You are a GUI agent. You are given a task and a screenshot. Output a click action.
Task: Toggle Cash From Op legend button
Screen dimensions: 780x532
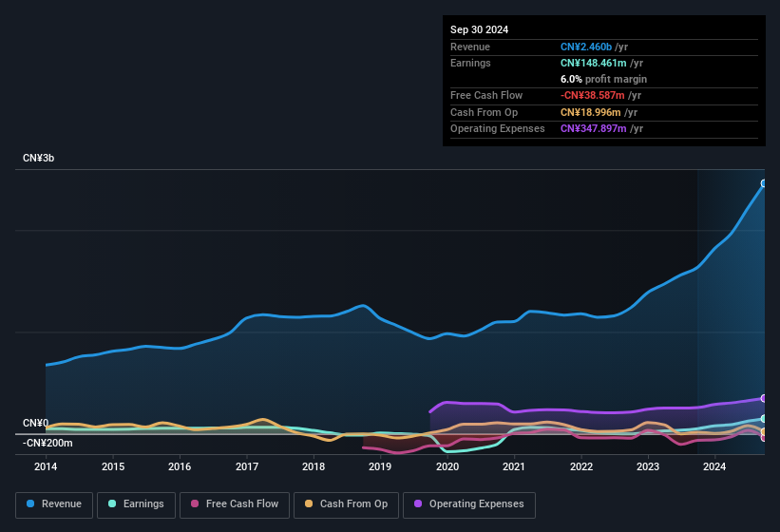pos(346,504)
